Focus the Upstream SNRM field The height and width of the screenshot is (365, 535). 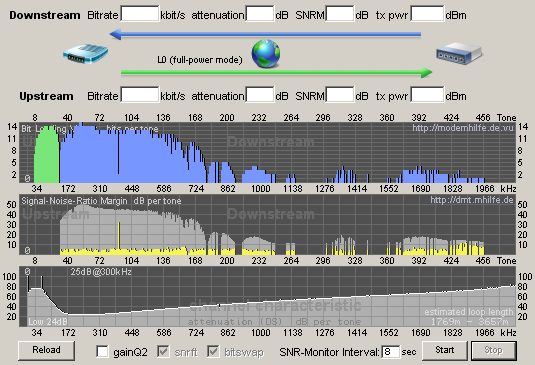[340, 94]
